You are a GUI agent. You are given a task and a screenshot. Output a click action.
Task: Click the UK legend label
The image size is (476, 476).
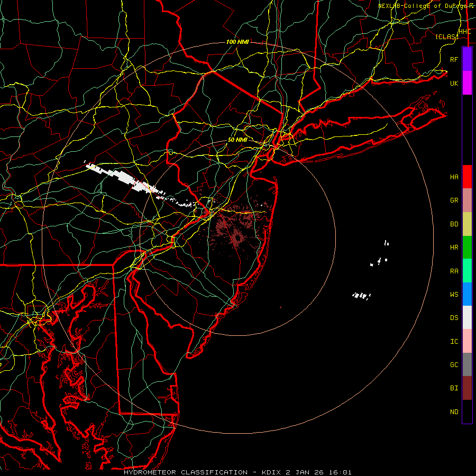454,83
